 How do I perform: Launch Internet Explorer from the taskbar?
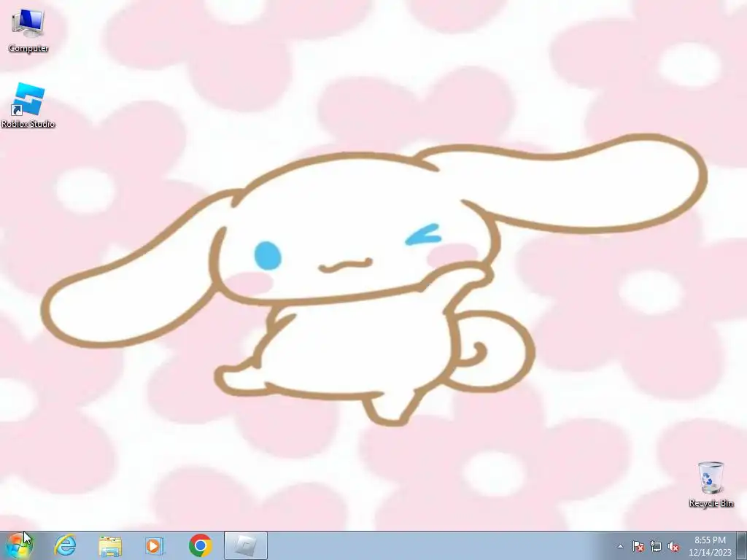(x=65, y=545)
